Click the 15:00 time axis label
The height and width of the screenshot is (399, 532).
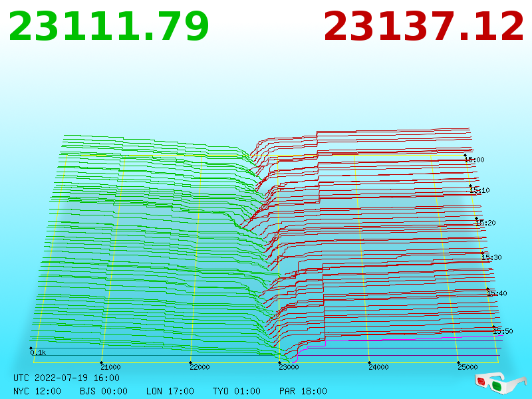pos(474,160)
